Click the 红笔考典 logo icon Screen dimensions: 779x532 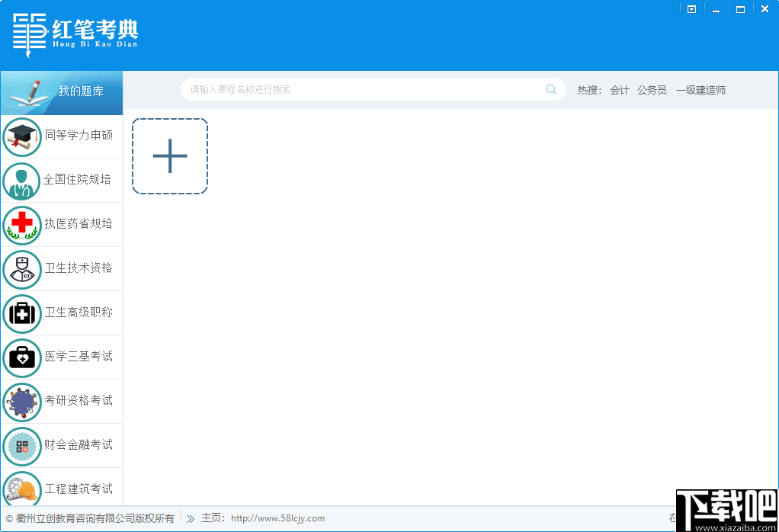click(x=28, y=34)
